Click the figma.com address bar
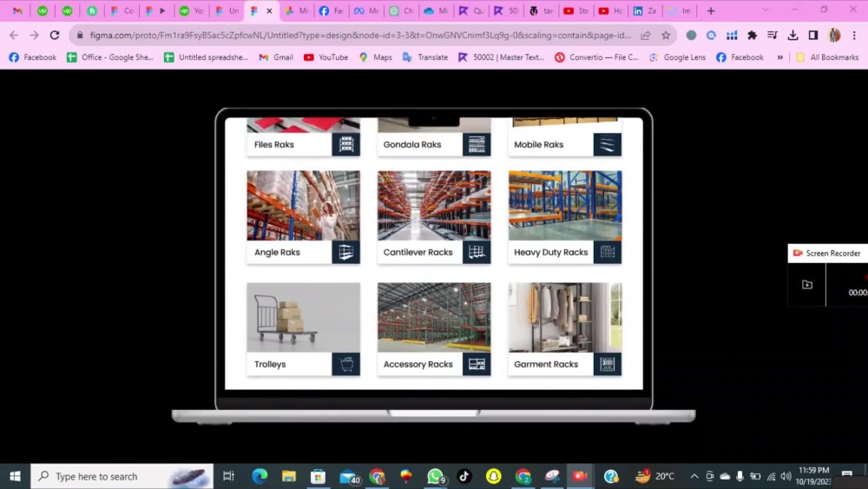This screenshot has height=489, width=868. pyautogui.click(x=360, y=35)
